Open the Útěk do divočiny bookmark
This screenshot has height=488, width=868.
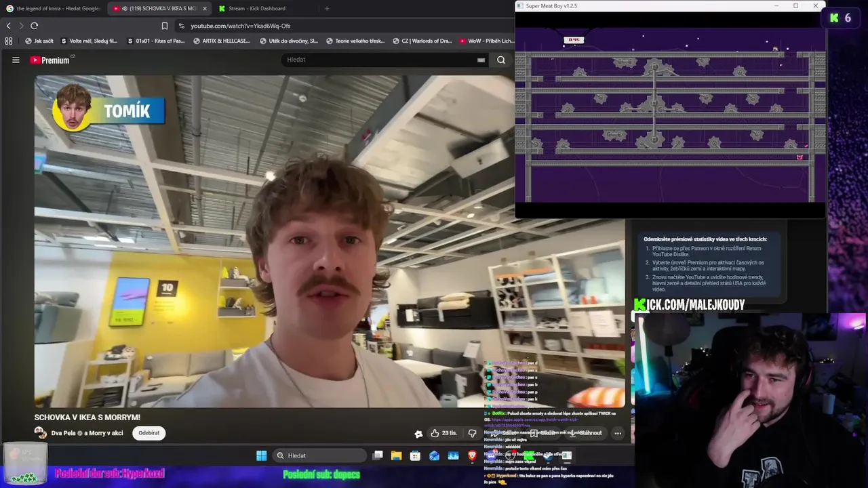click(x=288, y=41)
